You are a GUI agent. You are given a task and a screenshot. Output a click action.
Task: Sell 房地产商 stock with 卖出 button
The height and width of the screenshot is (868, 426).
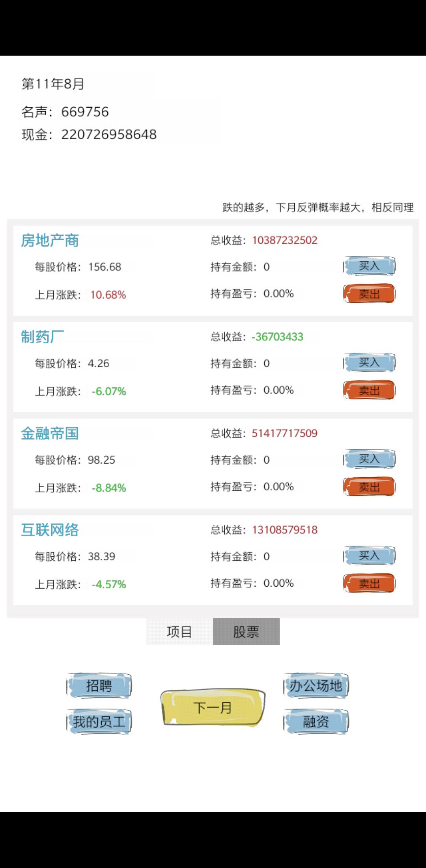tap(369, 294)
